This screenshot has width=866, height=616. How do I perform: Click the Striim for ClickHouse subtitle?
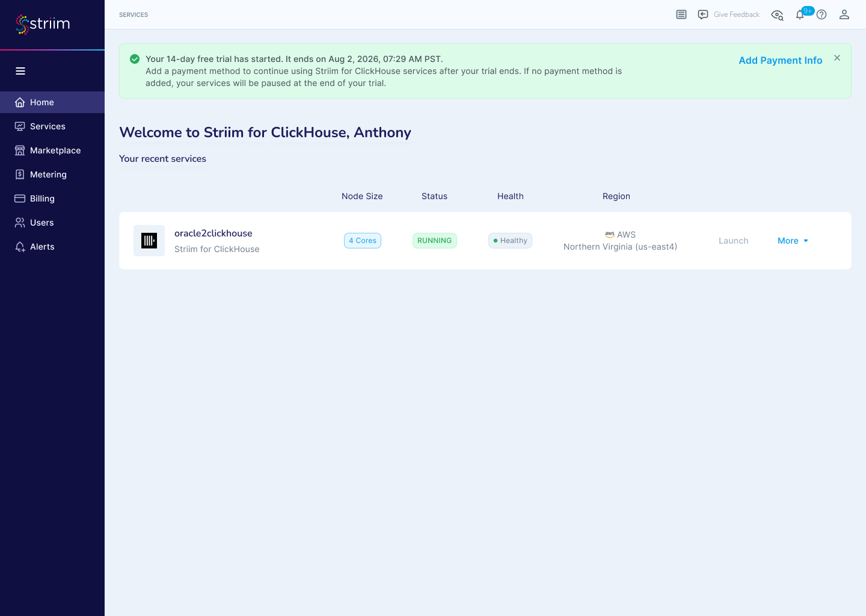217,249
